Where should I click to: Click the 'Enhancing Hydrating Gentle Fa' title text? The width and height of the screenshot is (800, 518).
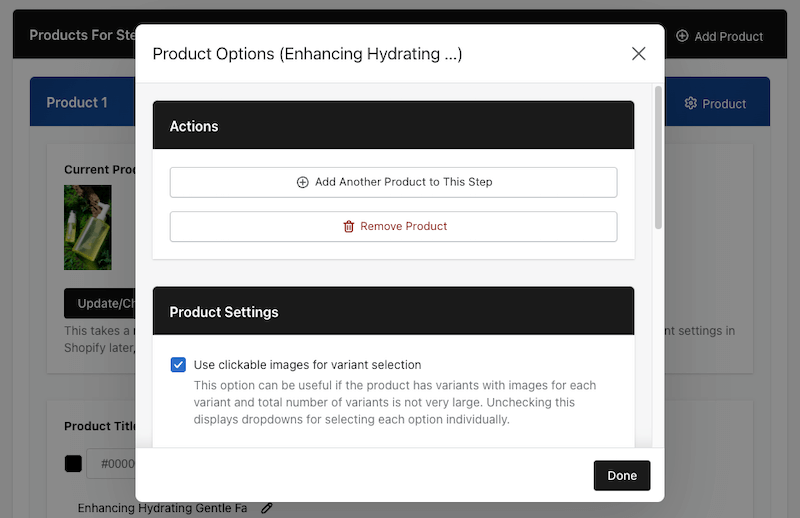click(x=162, y=508)
